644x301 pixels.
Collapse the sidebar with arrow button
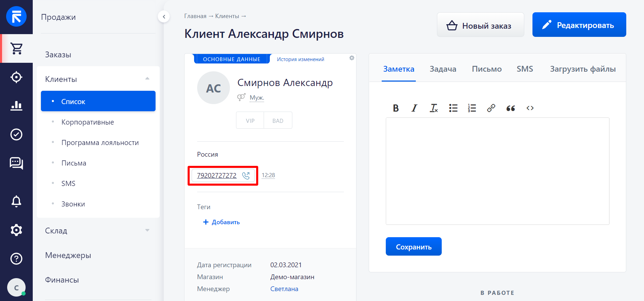pyautogui.click(x=164, y=16)
